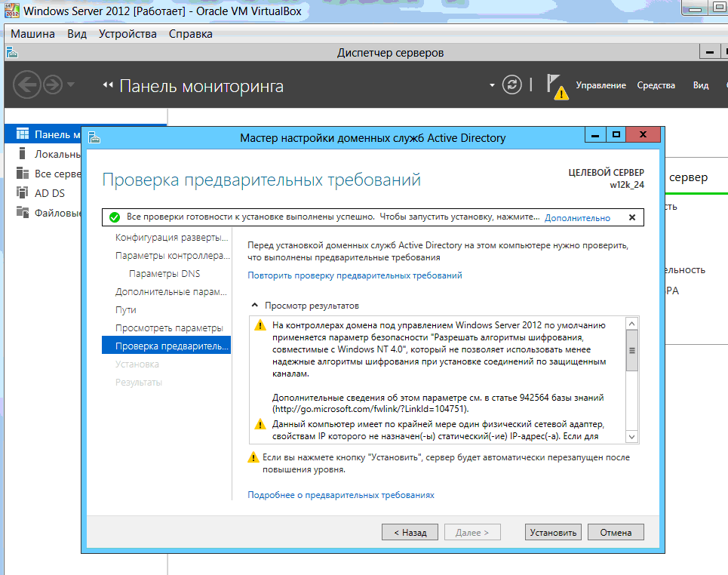Click warning icon about static IP adapter
This screenshot has width=728, height=575.
tap(260, 424)
